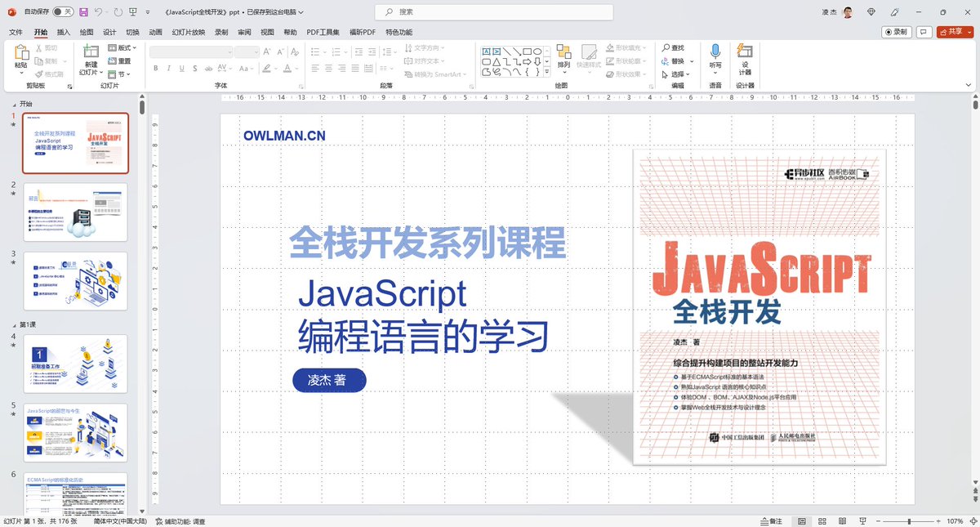Switch to Slide Sorter view icon

pyautogui.click(x=822, y=520)
